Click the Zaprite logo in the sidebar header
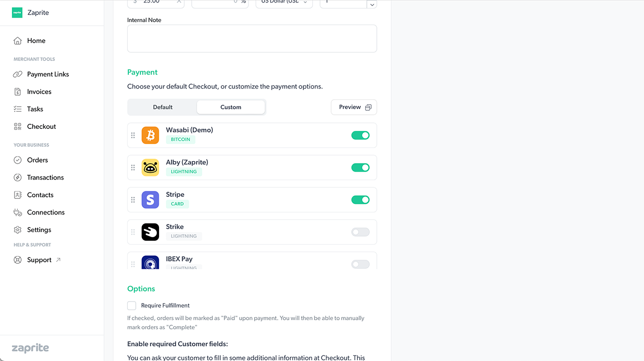644x361 pixels. tap(18, 13)
